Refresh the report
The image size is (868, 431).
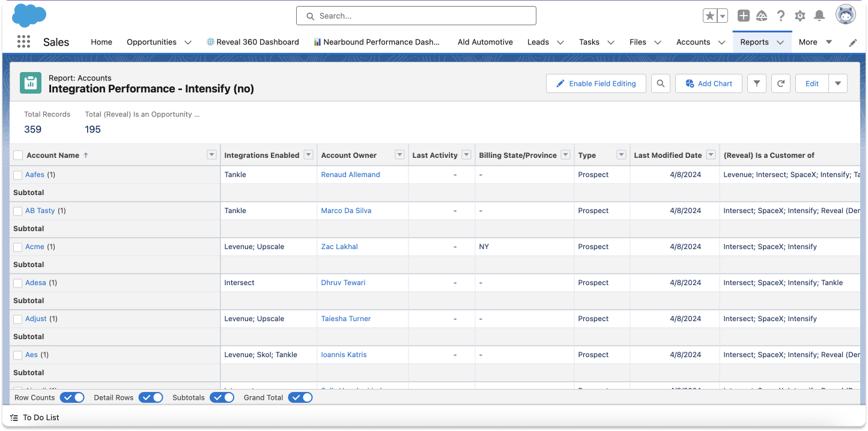coord(780,83)
